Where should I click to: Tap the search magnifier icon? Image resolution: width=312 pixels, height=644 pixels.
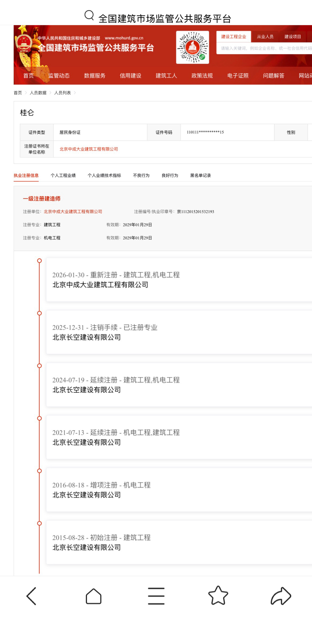point(89,15)
